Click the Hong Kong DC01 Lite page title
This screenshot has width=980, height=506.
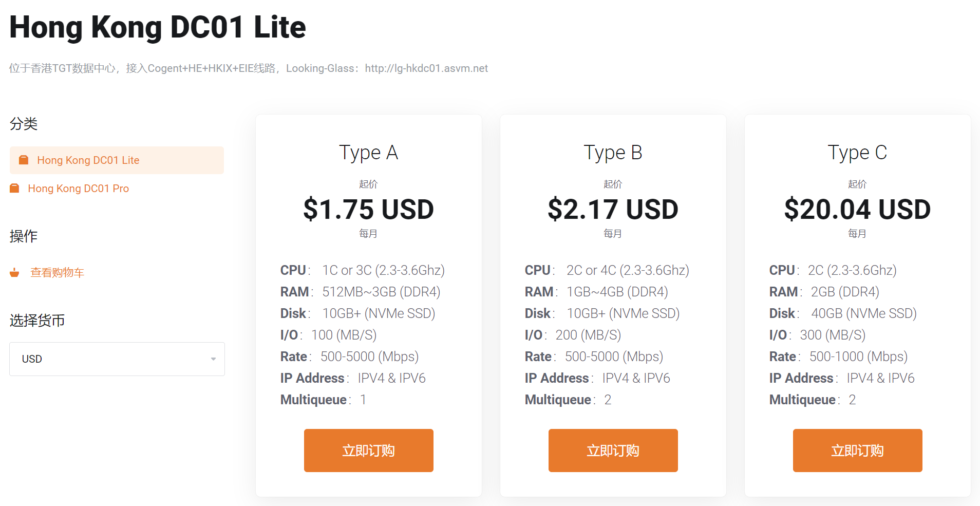tap(157, 27)
